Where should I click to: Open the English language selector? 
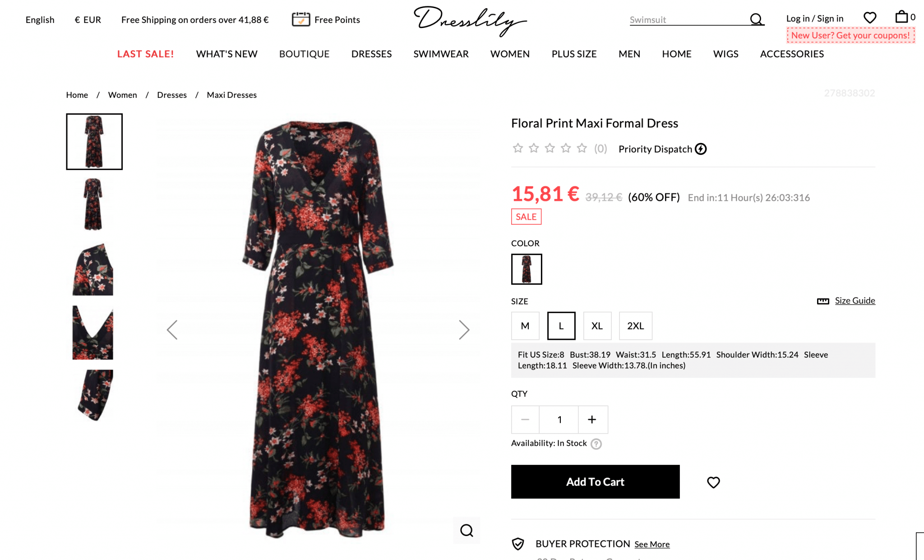[40, 20]
